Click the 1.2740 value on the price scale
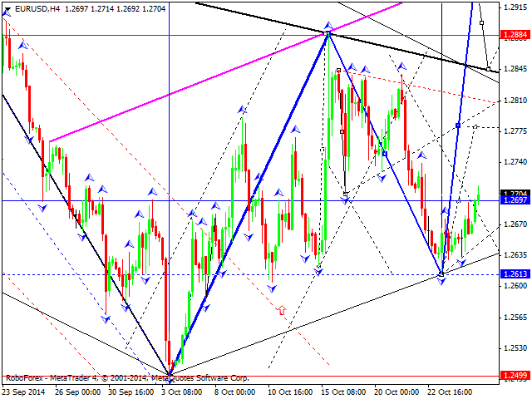532x399 pixels. coord(515,162)
